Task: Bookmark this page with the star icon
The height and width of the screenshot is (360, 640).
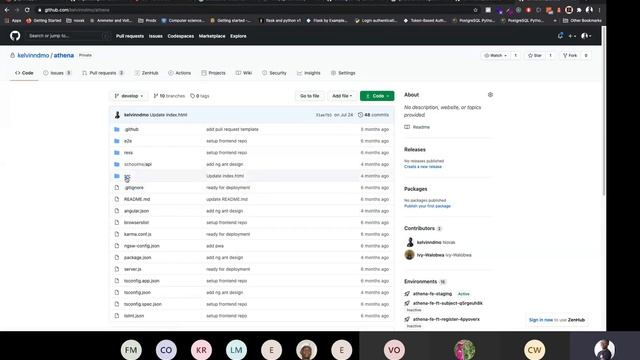Action: pyautogui.click(x=475, y=10)
